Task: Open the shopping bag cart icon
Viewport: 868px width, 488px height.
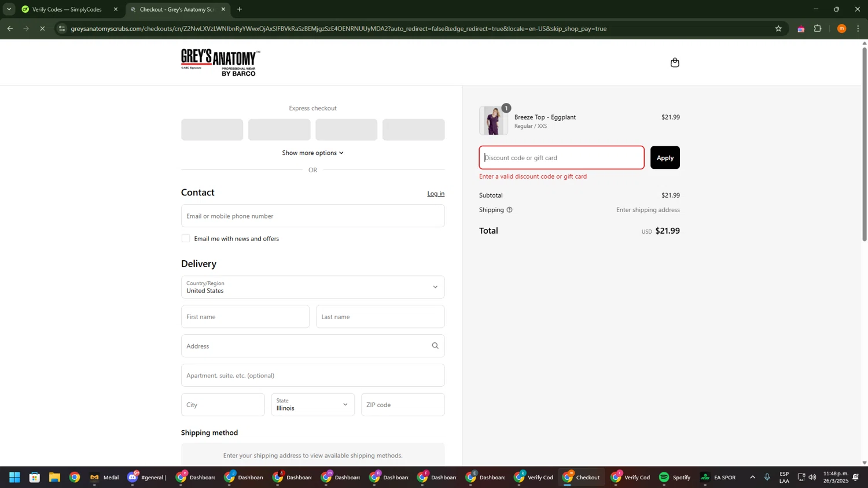Action: click(675, 62)
